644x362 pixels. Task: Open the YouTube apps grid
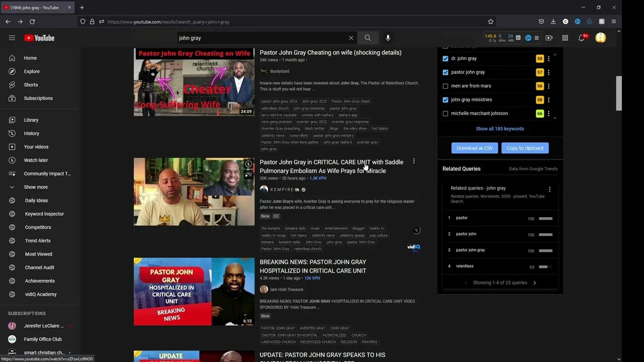click(565, 38)
